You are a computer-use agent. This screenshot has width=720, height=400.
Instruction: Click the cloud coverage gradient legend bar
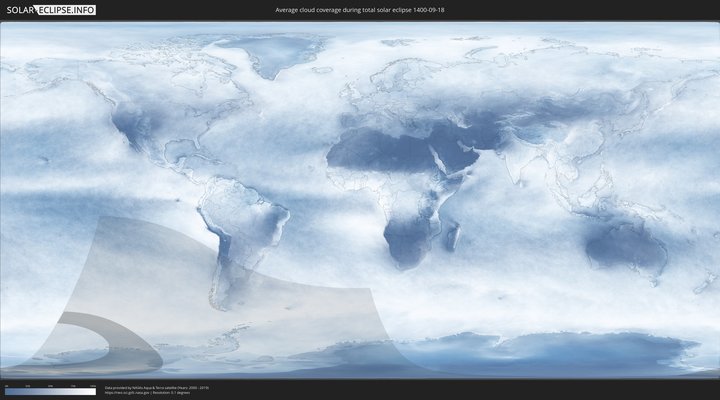50,392
